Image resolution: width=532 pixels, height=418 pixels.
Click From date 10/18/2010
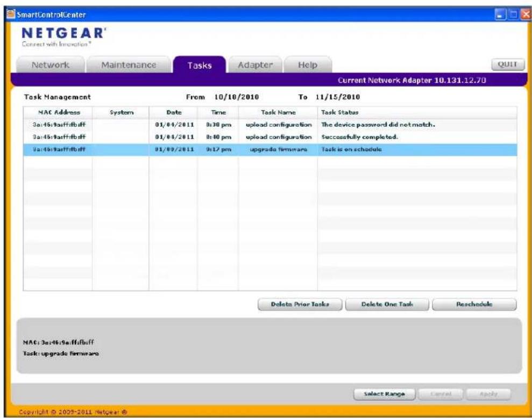tap(237, 97)
